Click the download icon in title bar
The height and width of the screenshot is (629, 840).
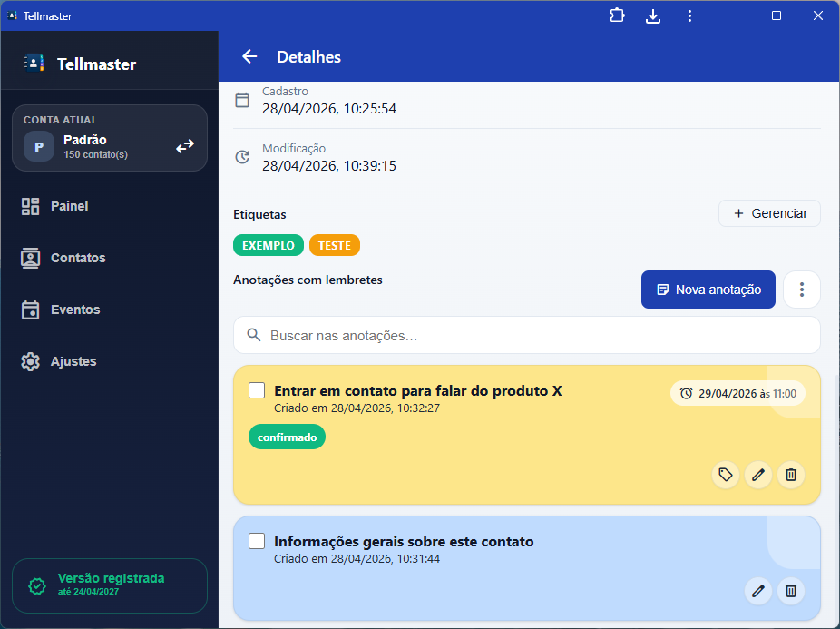(653, 15)
